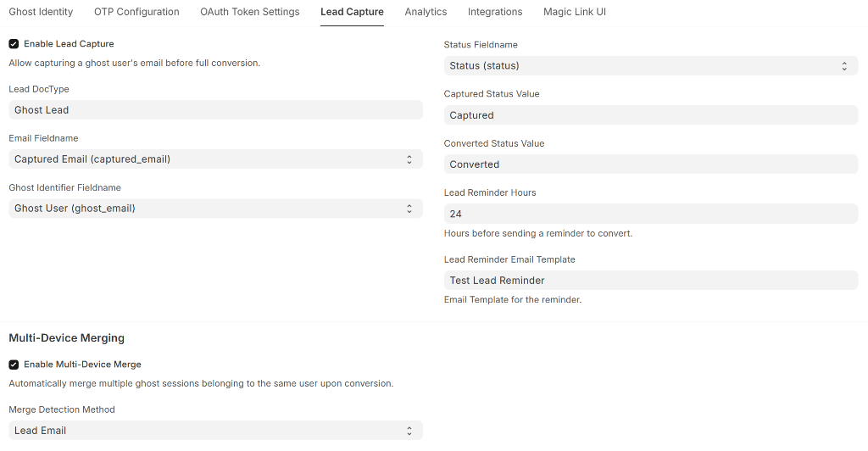Open the Merge Detection Method dropdown
Viewport: 868px width, 451px height.
[x=216, y=431]
